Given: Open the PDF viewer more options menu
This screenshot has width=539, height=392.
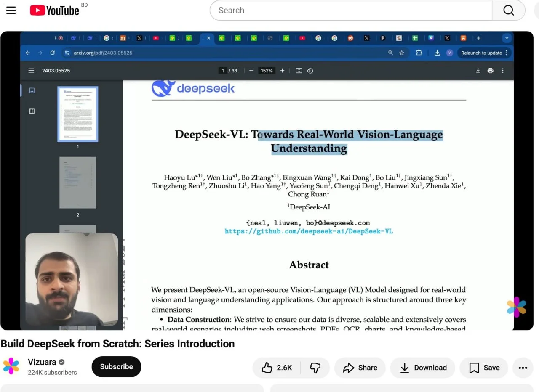Looking at the screenshot, I should 502,71.
